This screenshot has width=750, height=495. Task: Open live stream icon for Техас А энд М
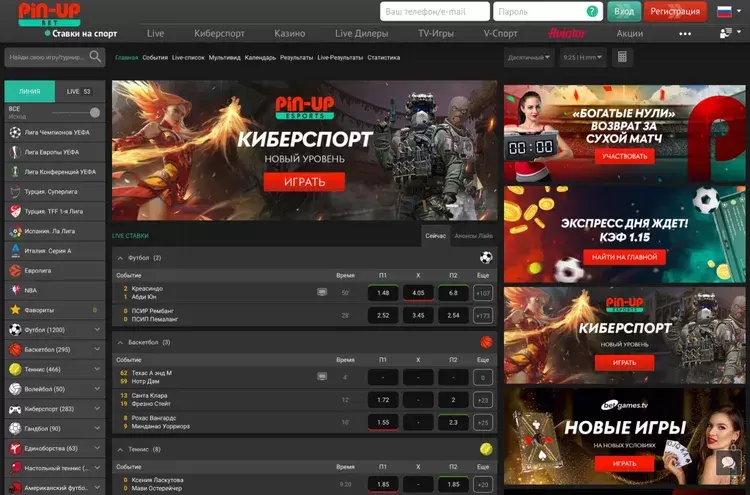[322, 376]
